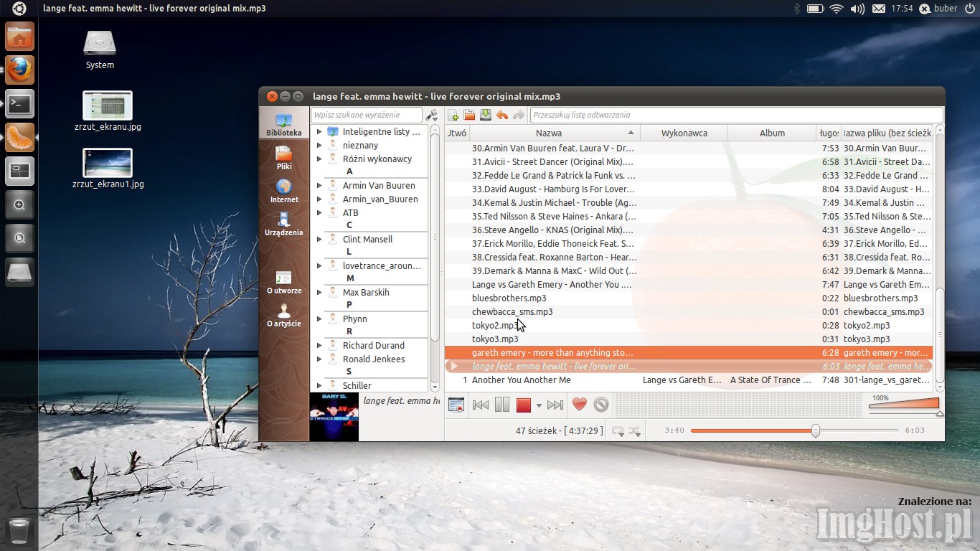Expand nieznany artist node
Image resolution: width=980 pixels, height=551 pixels.
point(319,146)
